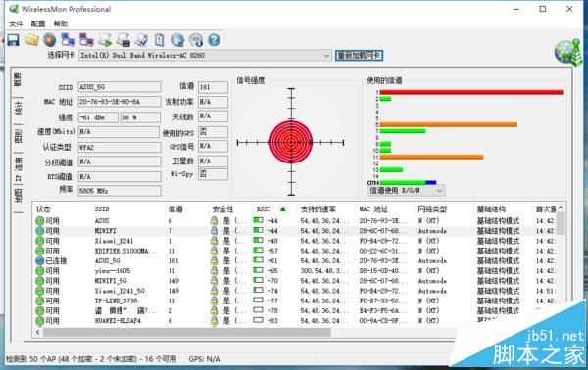This screenshot has height=370, width=588.
Task: Sort by the 状态 column header
Action: (43, 208)
